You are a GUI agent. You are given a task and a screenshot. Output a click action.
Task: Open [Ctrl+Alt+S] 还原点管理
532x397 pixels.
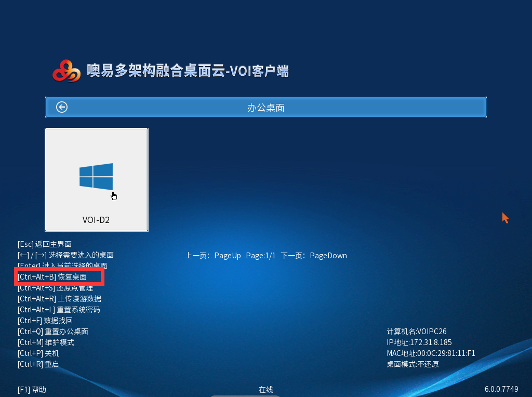(x=55, y=288)
